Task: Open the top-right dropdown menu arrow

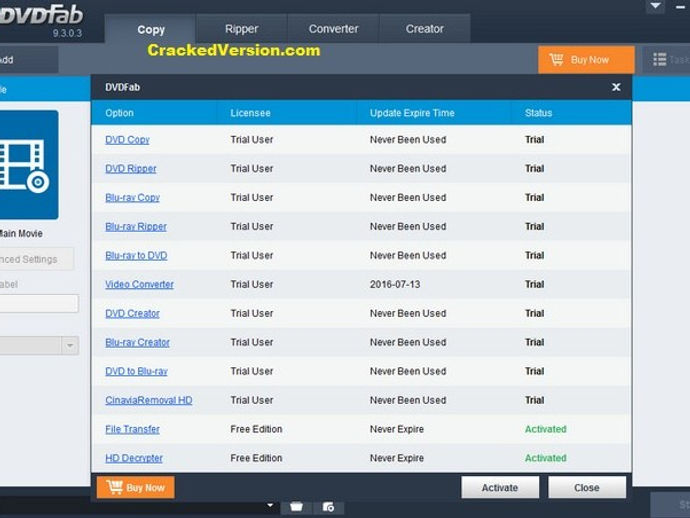Action: point(655,6)
